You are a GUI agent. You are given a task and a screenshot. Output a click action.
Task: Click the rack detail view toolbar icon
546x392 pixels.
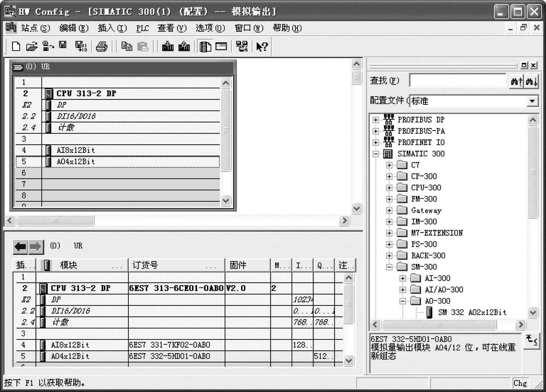coord(221,46)
